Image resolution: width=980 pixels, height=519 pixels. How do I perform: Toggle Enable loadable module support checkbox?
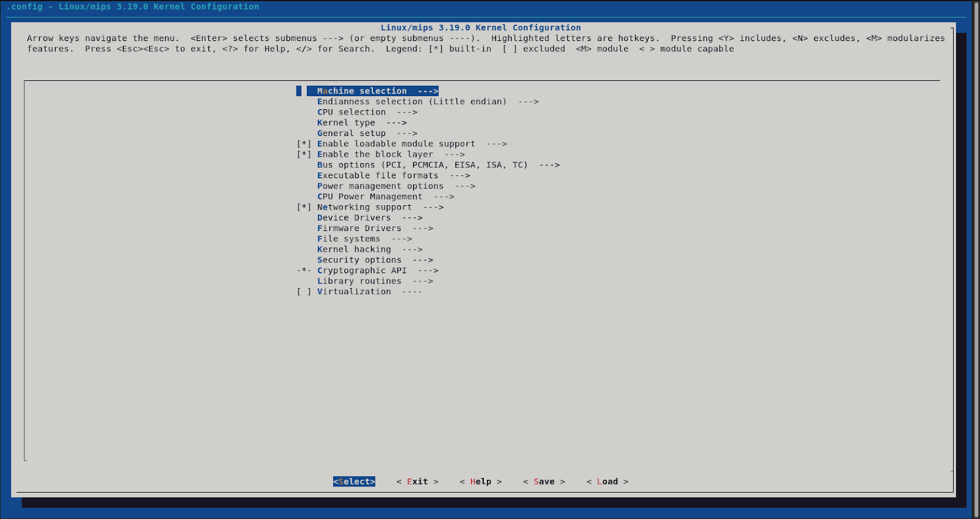coord(304,144)
